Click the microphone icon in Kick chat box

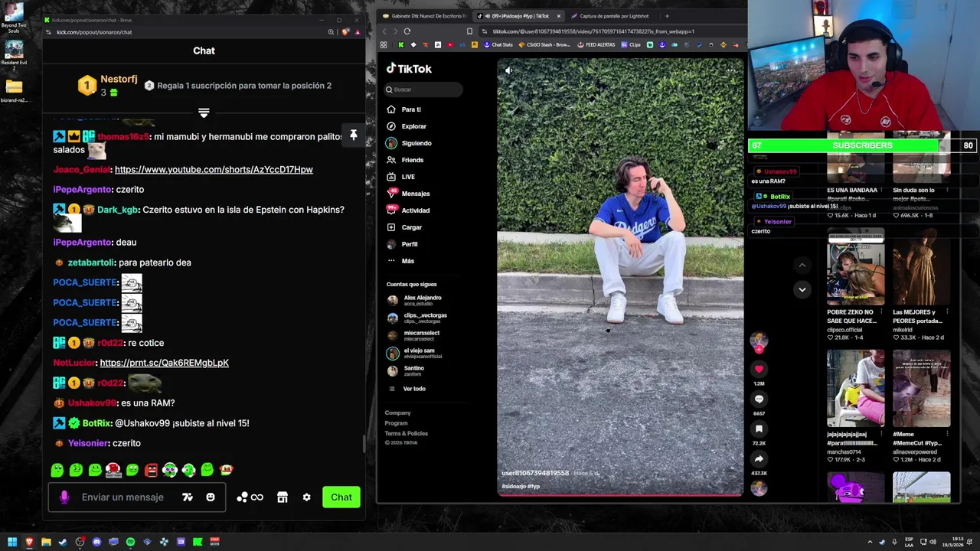coord(64,497)
